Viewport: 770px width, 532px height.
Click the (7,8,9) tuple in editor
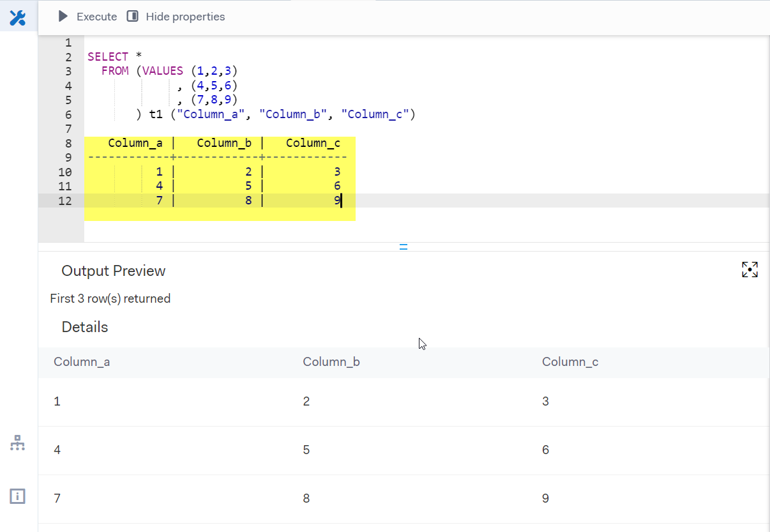(214, 100)
